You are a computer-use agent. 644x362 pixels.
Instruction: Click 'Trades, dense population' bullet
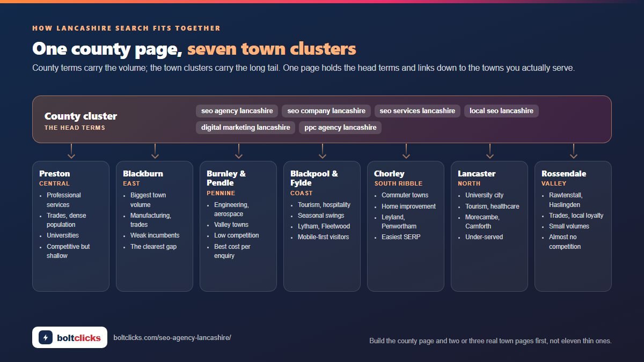coord(67,220)
